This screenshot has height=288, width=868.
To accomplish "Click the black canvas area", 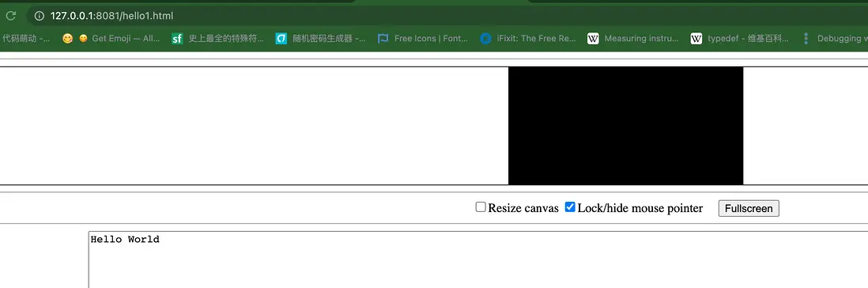I will [625, 126].
